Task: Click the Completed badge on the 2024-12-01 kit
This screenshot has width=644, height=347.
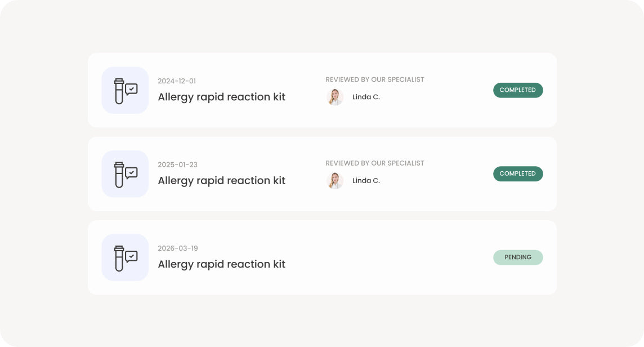Action: coord(518,90)
